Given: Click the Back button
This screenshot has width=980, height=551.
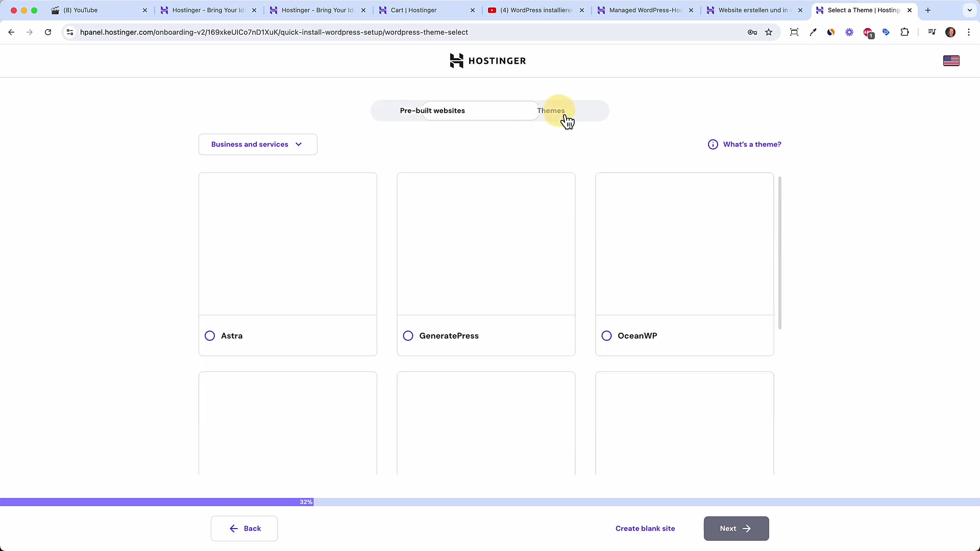Looking at the screenshot, I should pyautogui.click(x=244, y=529).
